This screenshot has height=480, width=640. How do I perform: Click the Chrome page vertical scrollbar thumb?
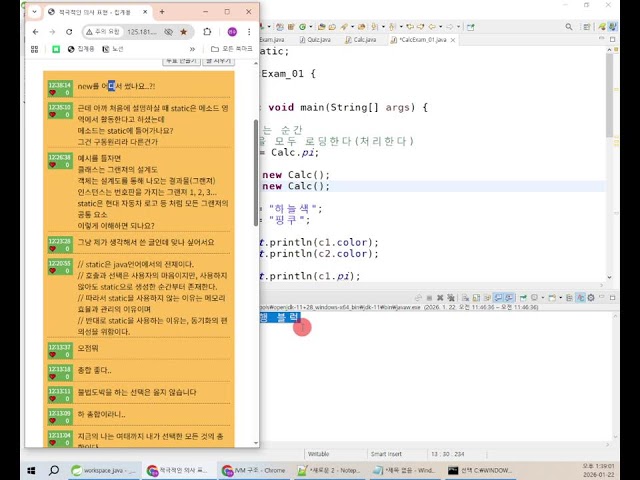tap(256, 172)
